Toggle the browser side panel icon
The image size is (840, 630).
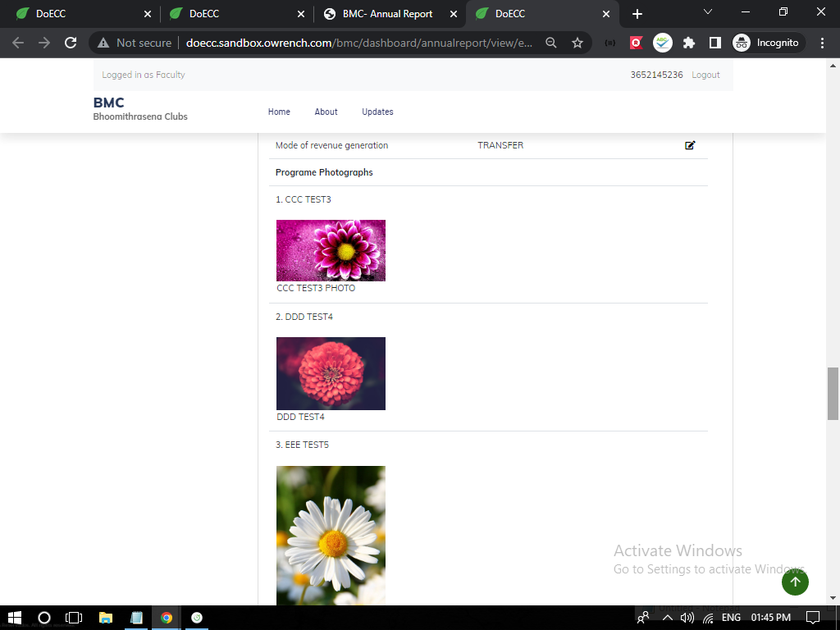coord(714,43)
